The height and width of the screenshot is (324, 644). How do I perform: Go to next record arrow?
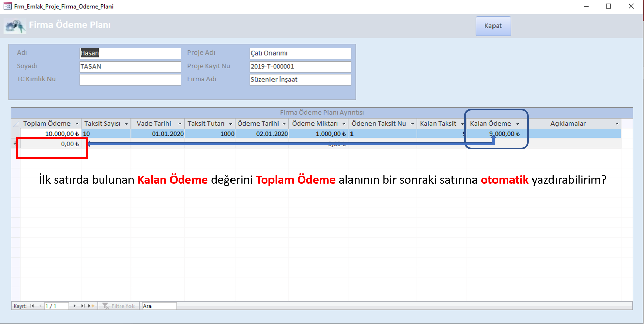74,306
